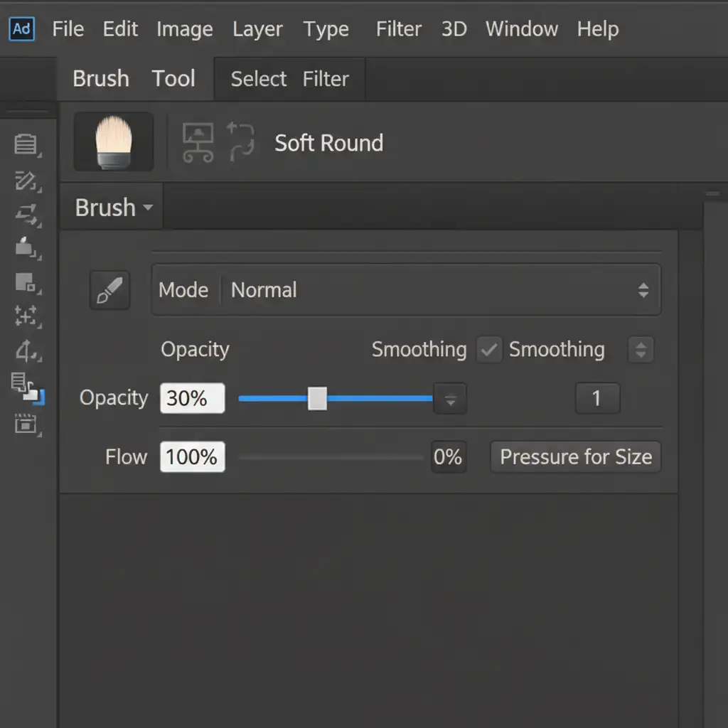Open the Mode Normal blending dropdown
728x728 pixels.
pos(405,290)
